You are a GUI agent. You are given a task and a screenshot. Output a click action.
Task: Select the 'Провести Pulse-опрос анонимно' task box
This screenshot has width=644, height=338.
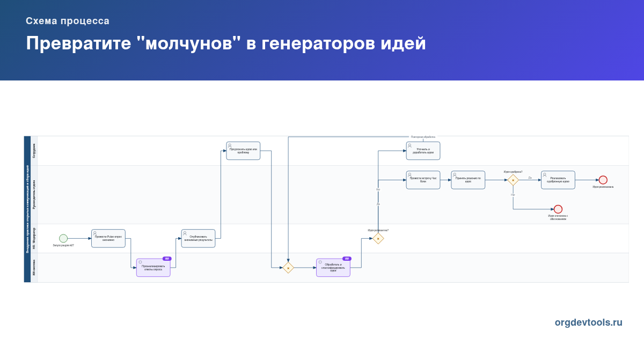point(108,238)
